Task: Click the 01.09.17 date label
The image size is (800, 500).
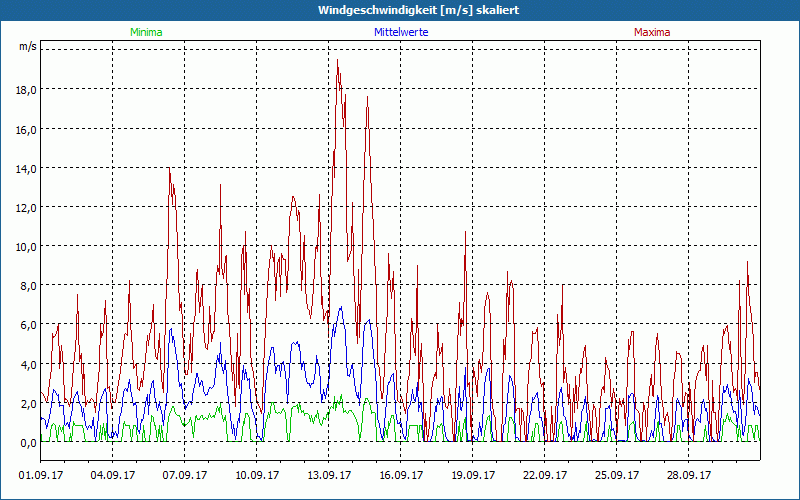Action: coord(41,476)
